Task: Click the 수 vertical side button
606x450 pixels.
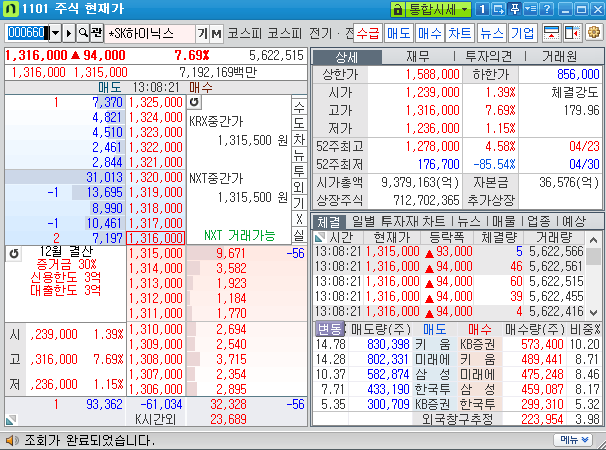Action: (299, 106)
